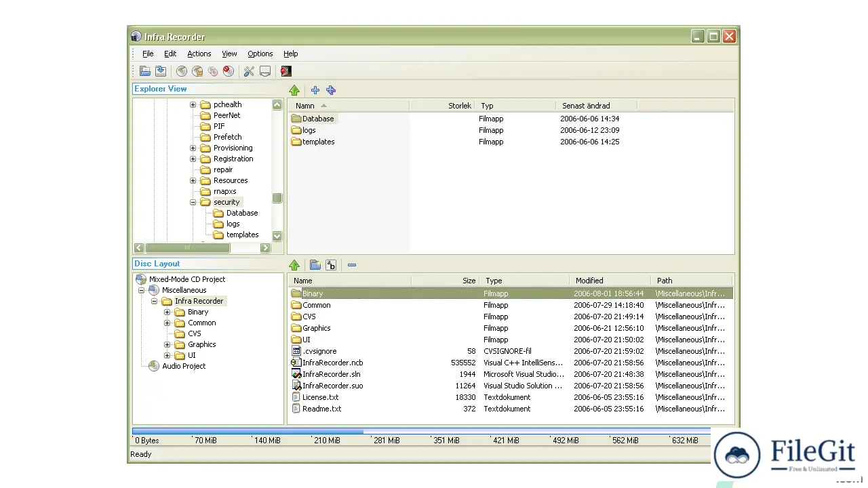Click the Explorer tree scroll up arrow

277,104
